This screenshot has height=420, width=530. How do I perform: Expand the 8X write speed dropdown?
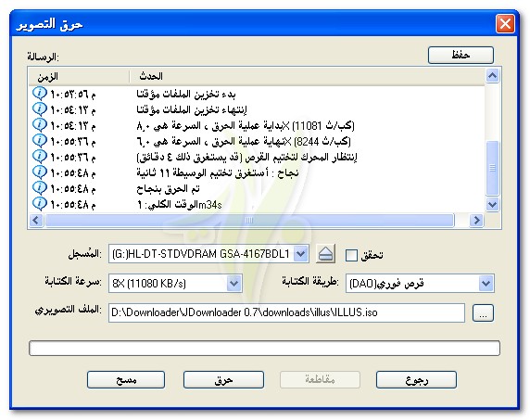(234, 283)
